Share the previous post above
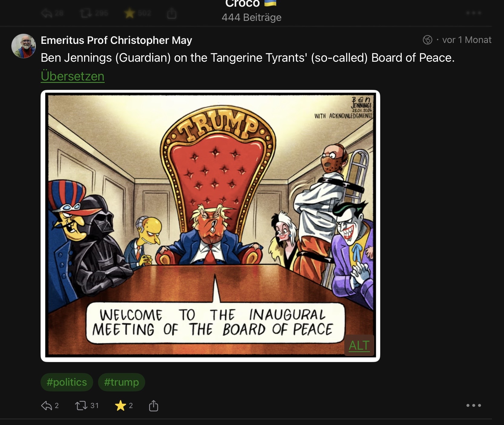 tap(172, 13)
